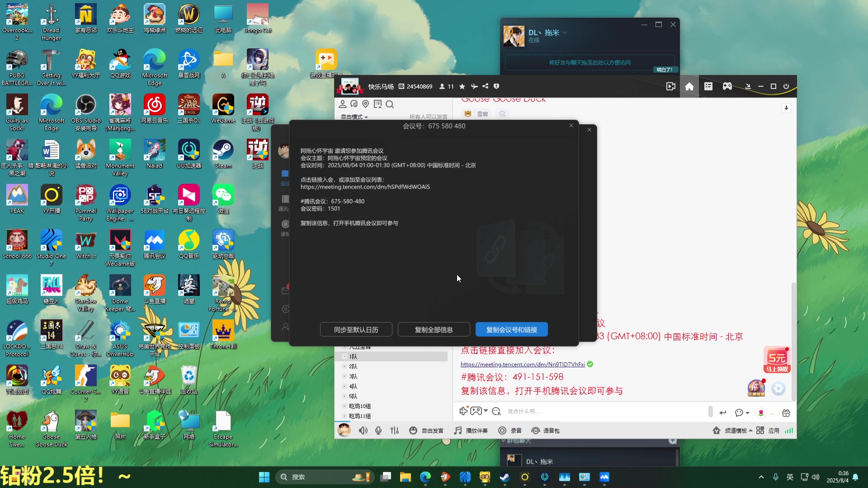The width and height of the screenshot is (868, 488).
Task: Open Steam desktop shortcut
Action: coord(223,155)
